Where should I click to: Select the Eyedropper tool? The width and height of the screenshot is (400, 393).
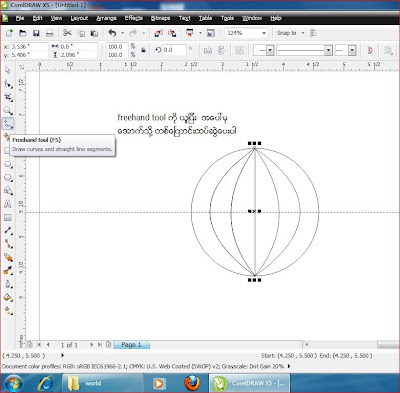click(x=8, y=270)
